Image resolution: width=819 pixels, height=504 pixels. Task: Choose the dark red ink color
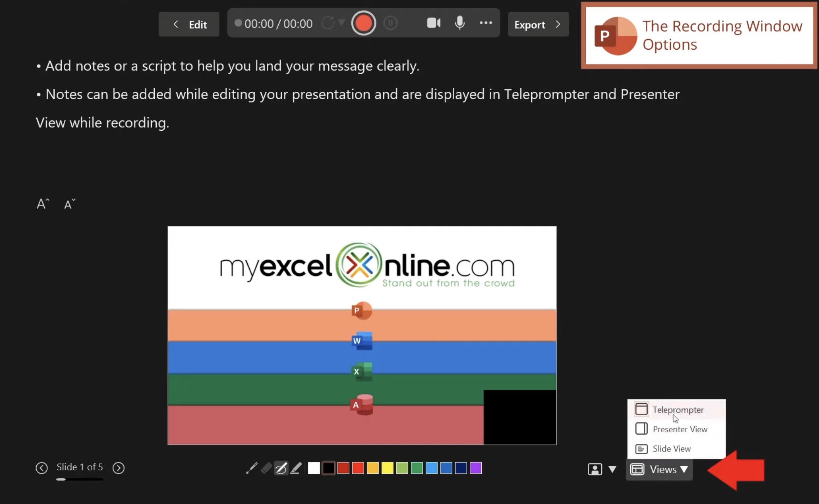click(x=343, y=468)
